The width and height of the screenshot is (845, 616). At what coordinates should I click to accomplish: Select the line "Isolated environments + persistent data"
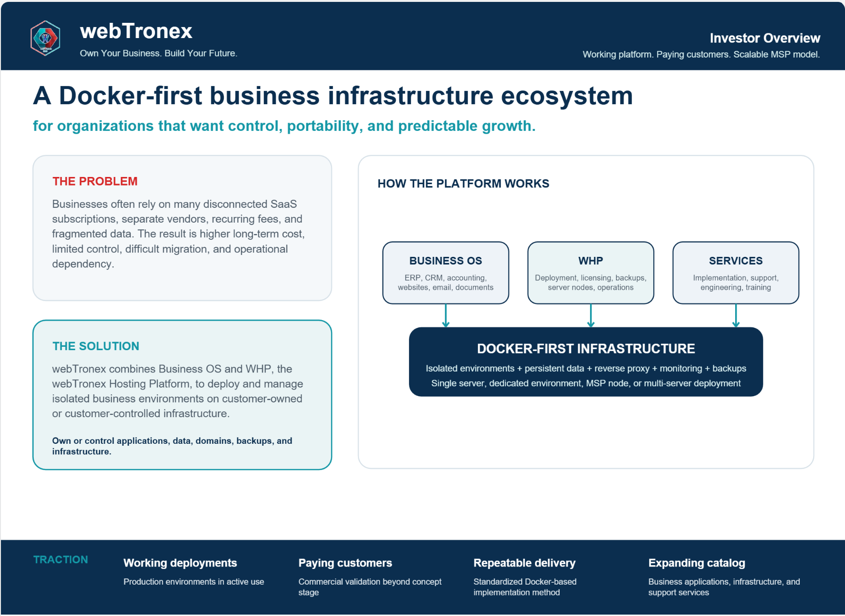click(x=586, y=368)
